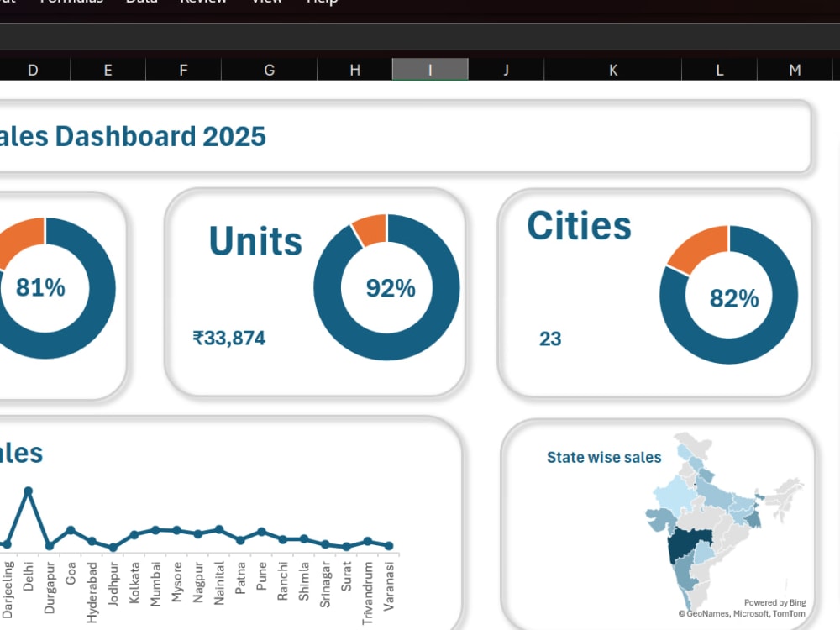
Task: Click the Nainital data point on line chart
Action: coord(219,529)
